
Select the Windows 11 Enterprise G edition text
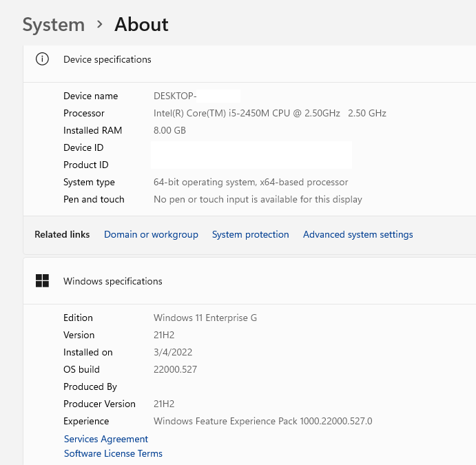coord(205,318)
